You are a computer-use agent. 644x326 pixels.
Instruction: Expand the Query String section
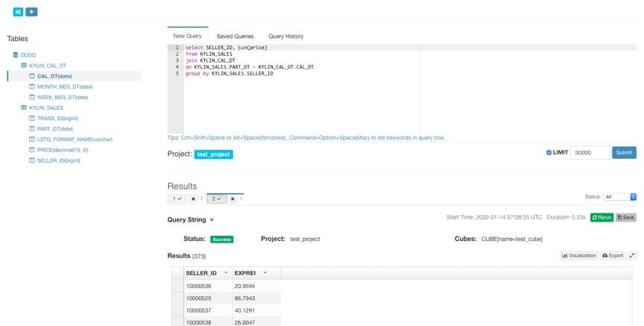pos(212,220)
